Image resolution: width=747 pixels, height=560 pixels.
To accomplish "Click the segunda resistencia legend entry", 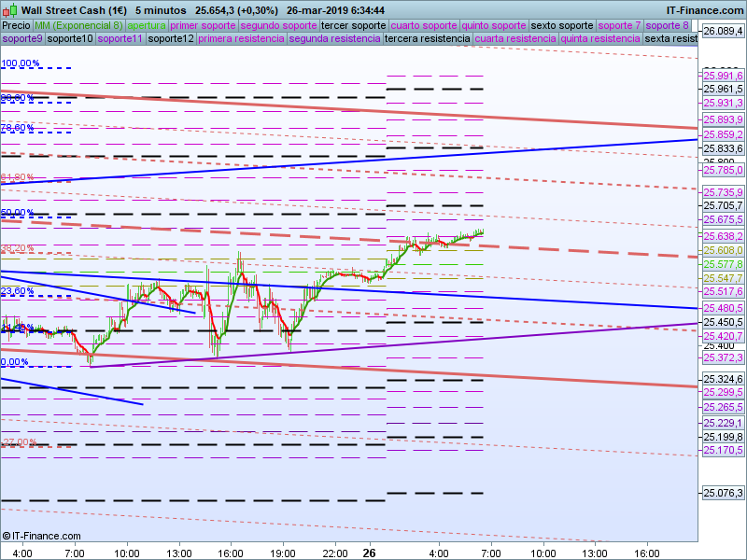I will point(334,38).
